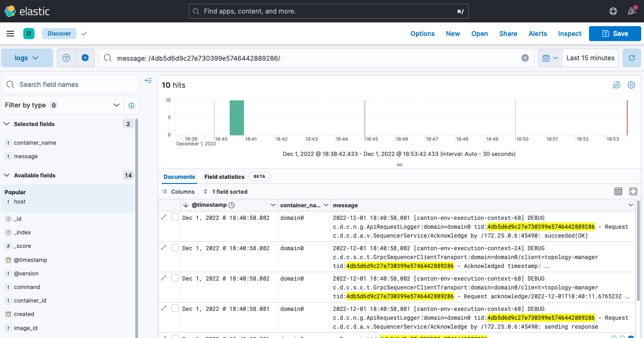Enter fullscreen mode for the documents table
The image size is (644, 338).
tap(633, 191)
